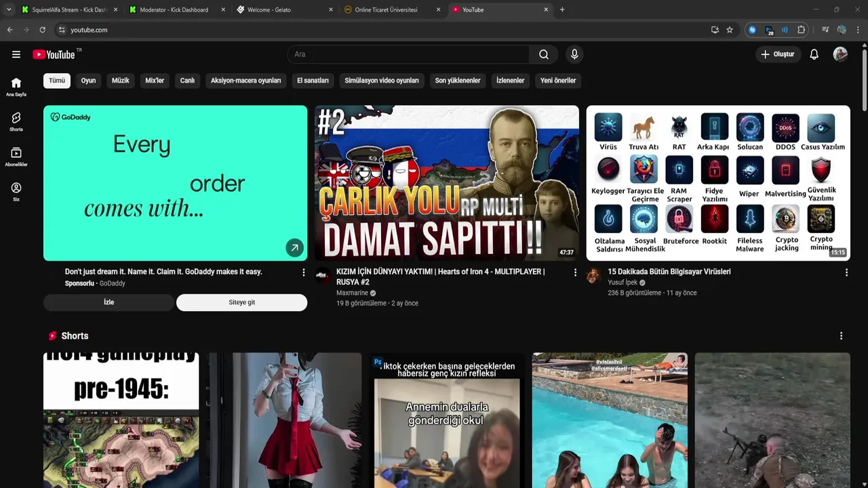The width and height of the screenshot is (868, 488).
Task: Open more options for GoDaddy ad
Action: click(x=304, y=272)
